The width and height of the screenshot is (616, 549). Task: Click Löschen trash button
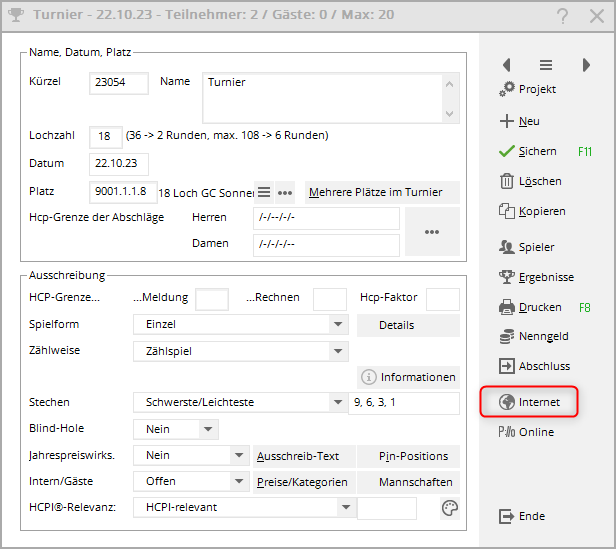click(530, 181)
